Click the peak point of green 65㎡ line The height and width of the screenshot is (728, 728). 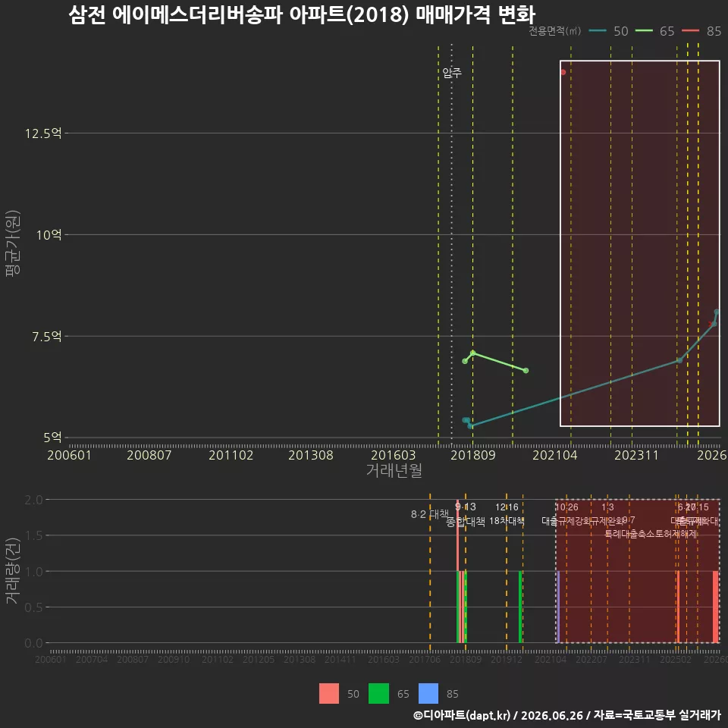[x=472, y=353]
